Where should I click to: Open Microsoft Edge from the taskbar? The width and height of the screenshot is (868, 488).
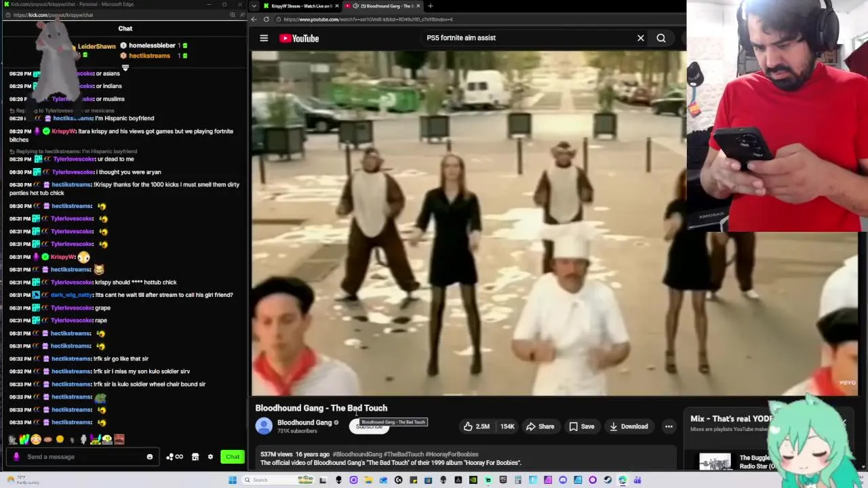[623, 480]
